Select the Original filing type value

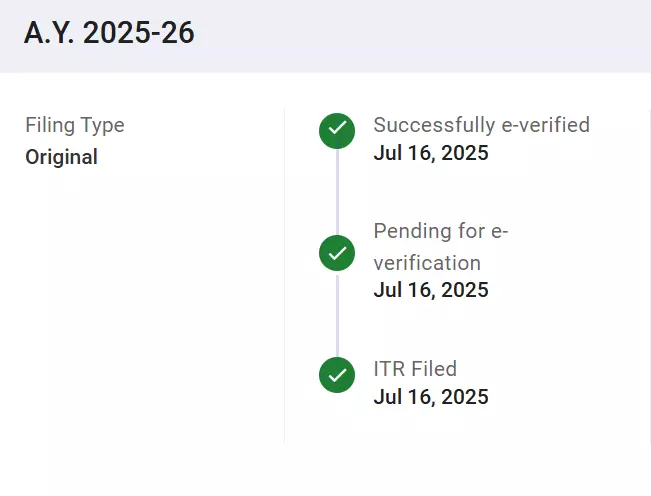click(61, 157)
